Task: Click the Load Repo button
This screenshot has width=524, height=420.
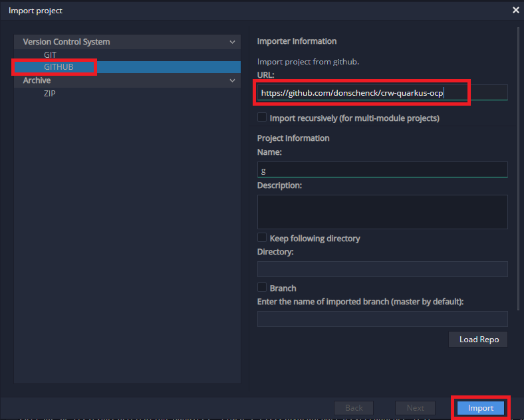Action: point(478,340)
